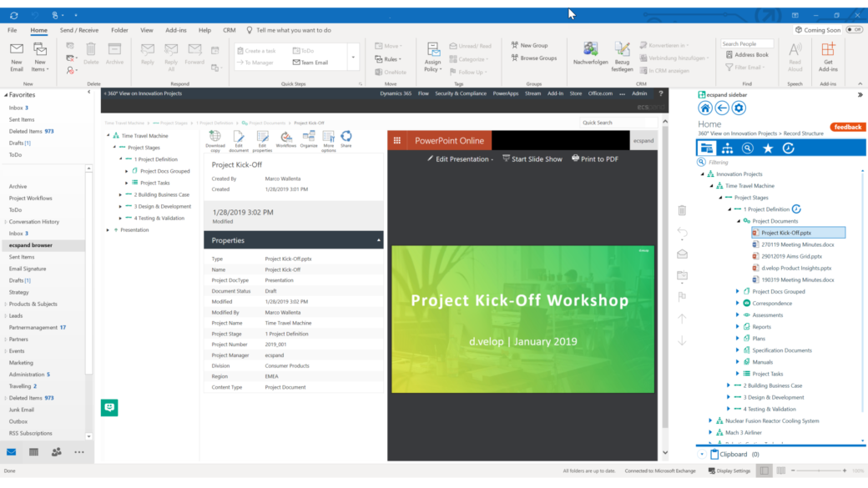868x488 pixels.
Task: Expand the Presentation node in left tree
Action: [108, 230]
